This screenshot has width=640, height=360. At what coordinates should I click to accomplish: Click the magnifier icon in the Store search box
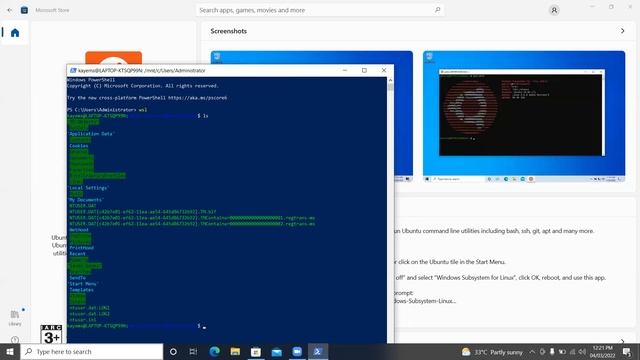click(438, 10)
